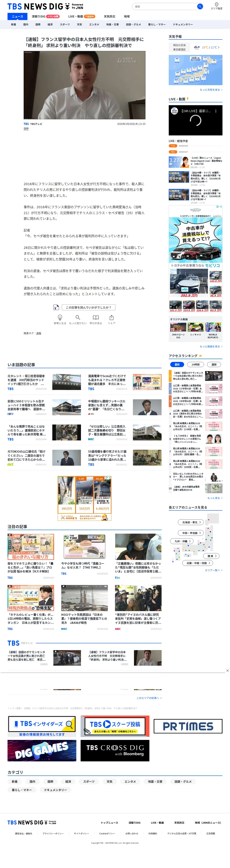Open the 国内 chip in bottom カテゴリ list
Screen dimensions: 230x868
coord(32,782)
